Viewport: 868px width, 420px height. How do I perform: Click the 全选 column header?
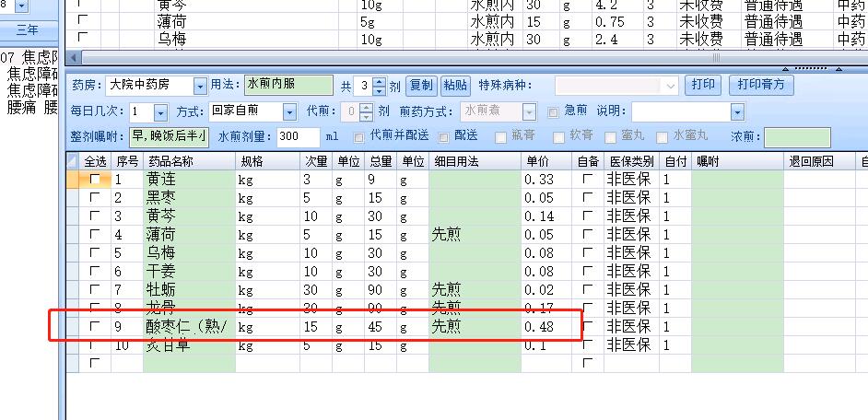pos(95,161)
